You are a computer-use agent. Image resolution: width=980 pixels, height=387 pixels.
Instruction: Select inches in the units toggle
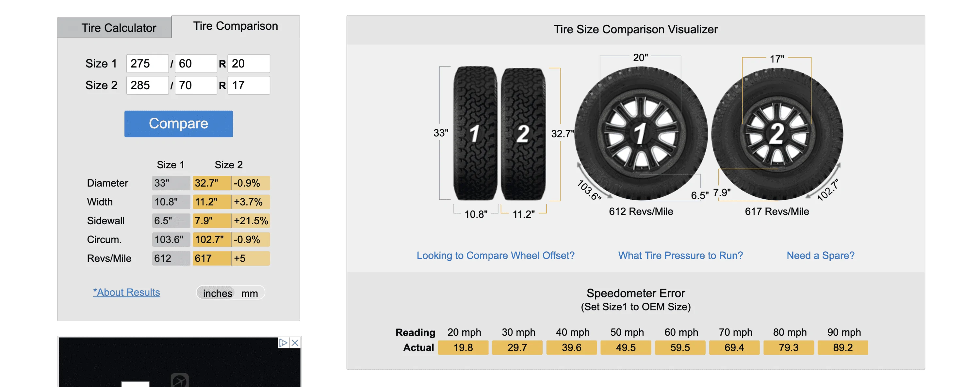pos(217,293)
